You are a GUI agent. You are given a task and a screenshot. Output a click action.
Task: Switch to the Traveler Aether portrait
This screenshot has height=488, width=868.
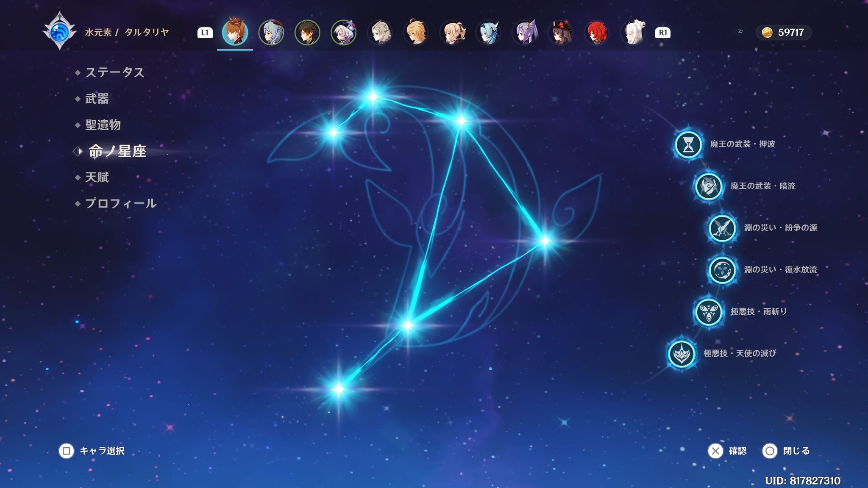pos(416,32)
